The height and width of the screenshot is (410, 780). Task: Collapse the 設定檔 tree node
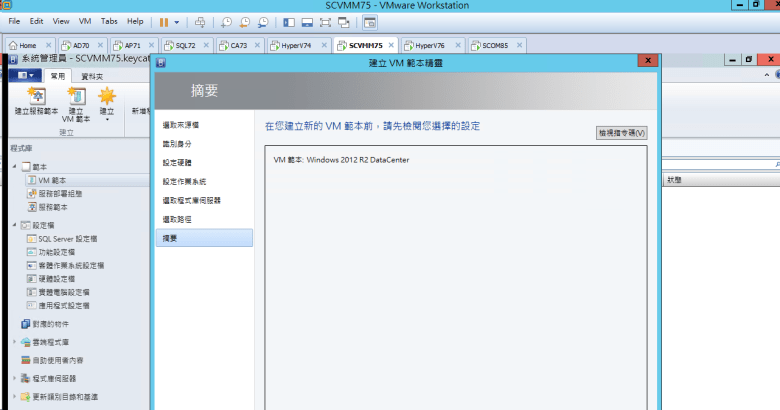[14, 225]
